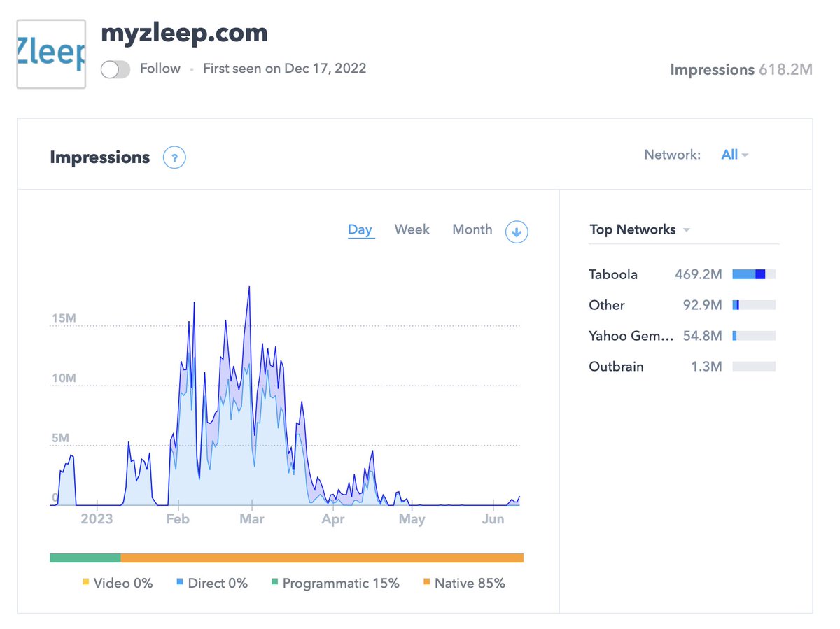Select the Other network row

click(682, 305)
